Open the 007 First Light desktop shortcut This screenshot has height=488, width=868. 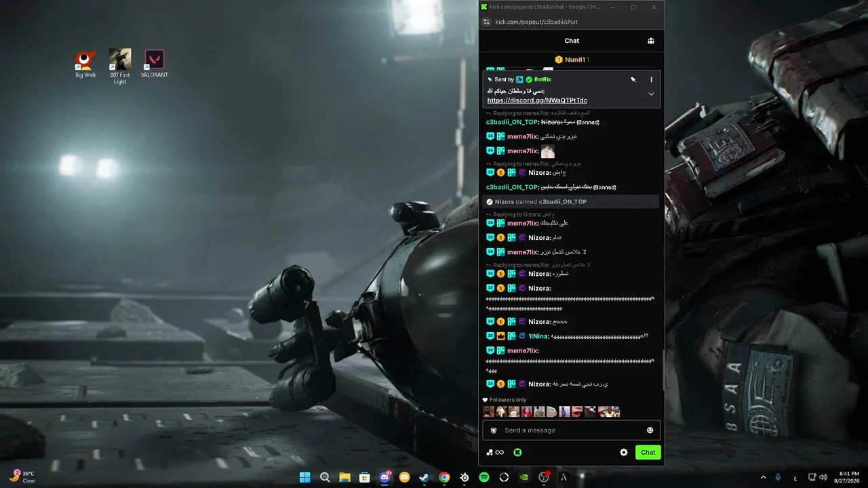[120, 66]
